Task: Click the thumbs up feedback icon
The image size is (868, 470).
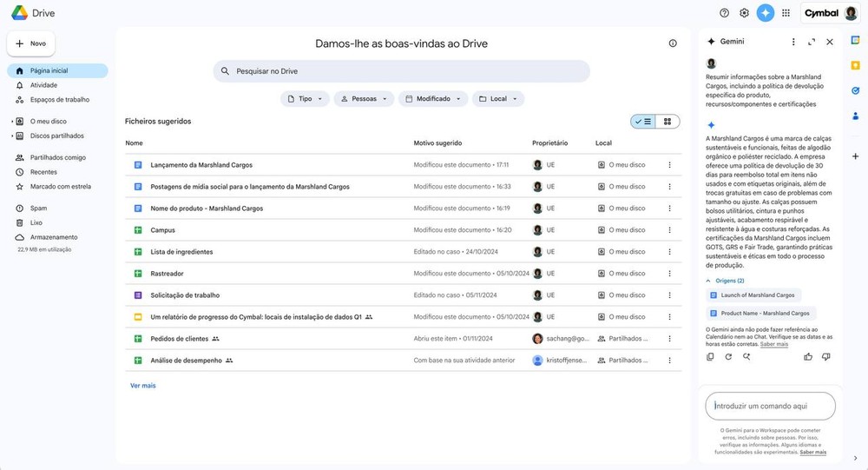Action: click(808, 357)
